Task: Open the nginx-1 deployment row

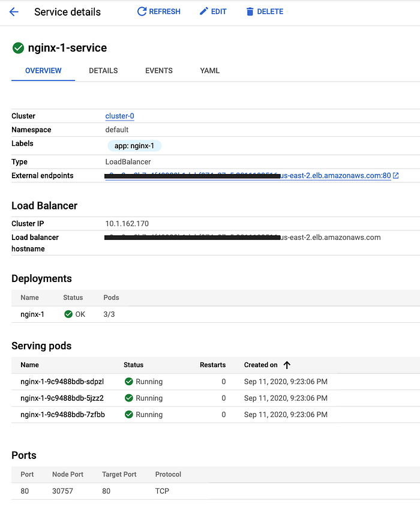Action: click(x=215, y=314)
